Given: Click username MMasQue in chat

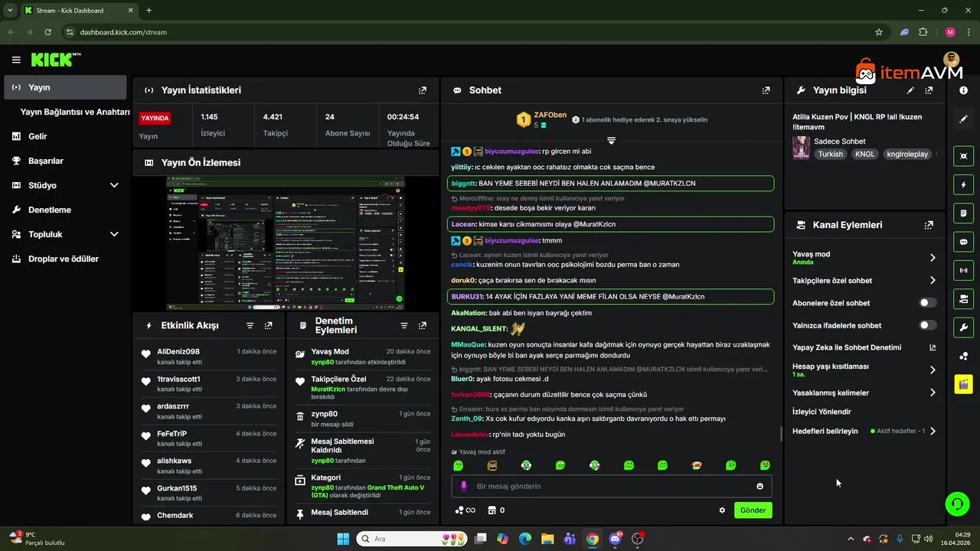Looking at the screenshot, I should (x=468, y=345).
